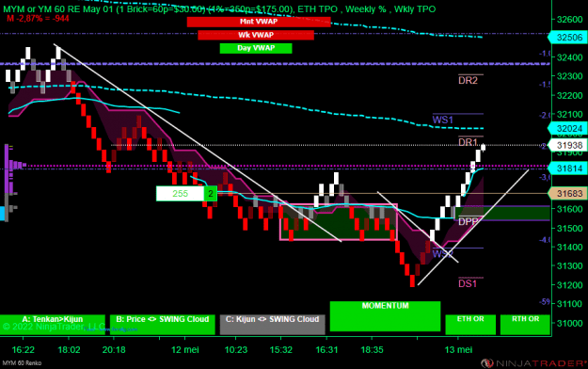The width and height of the screenshot is (588, 369).
Task: Click the MOMENTUM green status box
Action: [385, 316]
